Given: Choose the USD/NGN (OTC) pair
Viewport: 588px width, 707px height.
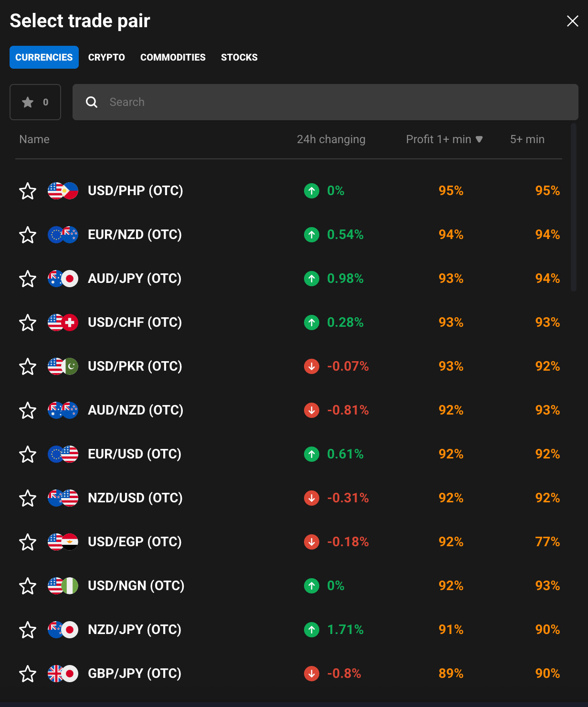Looking at the screenshot, I should (136, 586).
